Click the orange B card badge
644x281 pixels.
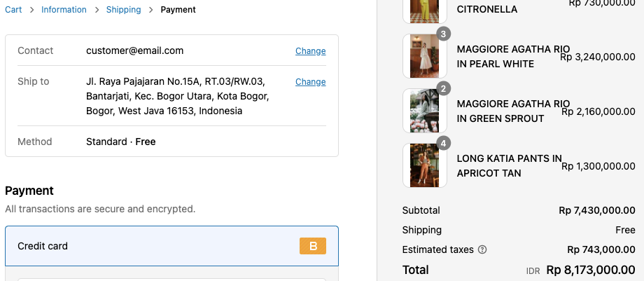tap(313, 246)
